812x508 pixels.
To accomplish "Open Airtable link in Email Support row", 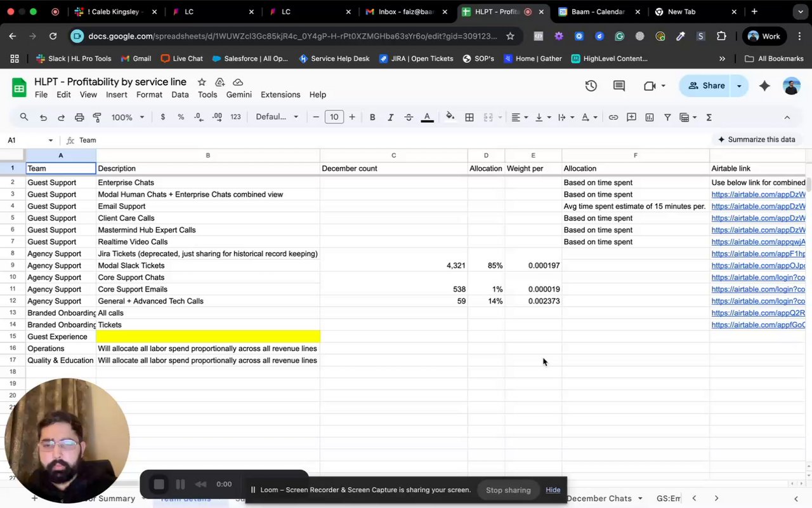I will [x=758, y=206].
